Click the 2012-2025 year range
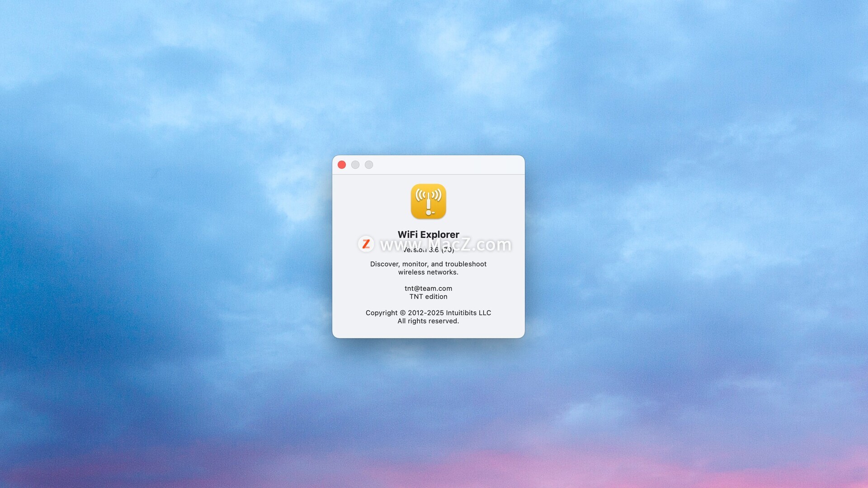The width and height of the screenshot is (868, 488). click(x=425, y=313)
